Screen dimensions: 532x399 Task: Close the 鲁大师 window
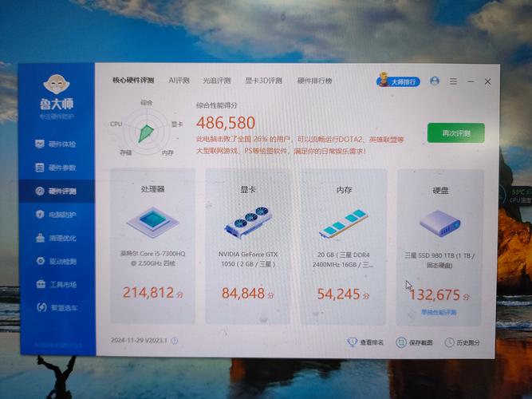pyautogui.click(x=487, y=81)
